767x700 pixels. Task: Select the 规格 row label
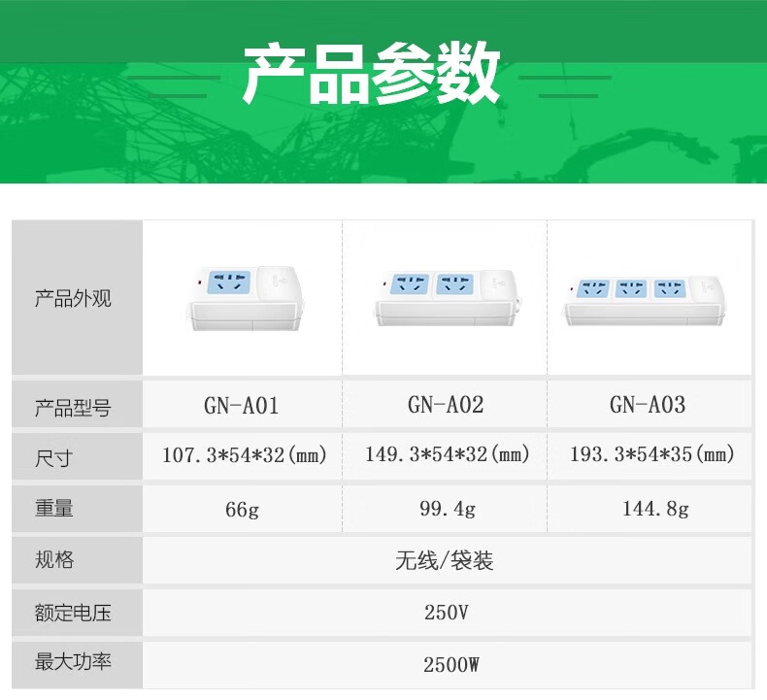(54, 560)
